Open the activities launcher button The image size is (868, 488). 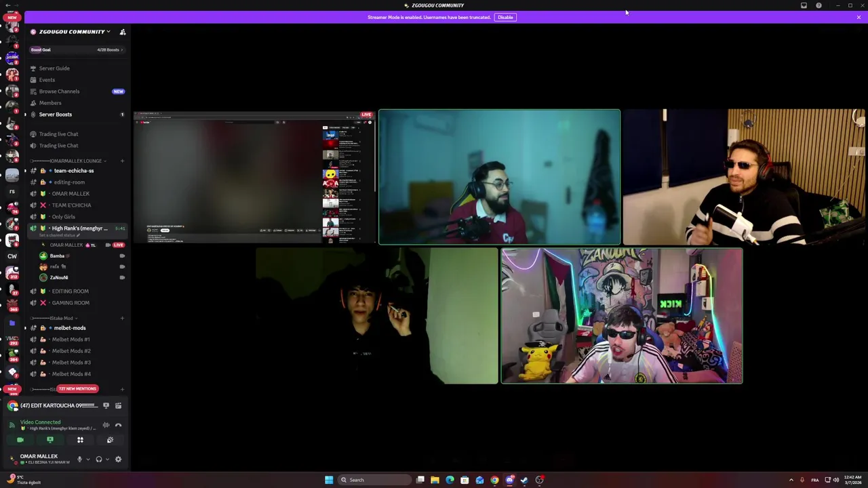tap(80, 441)
